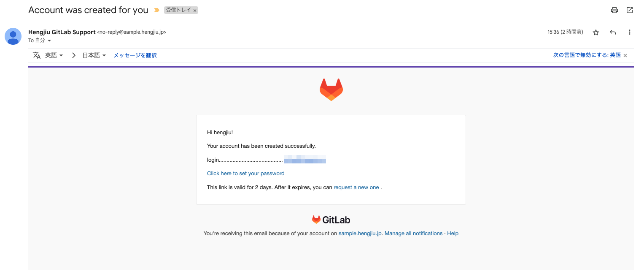Open the more options three-dot menu
The height and width of the screenshot is (277, 644).
pyautogui.click(x=629, y=32)
